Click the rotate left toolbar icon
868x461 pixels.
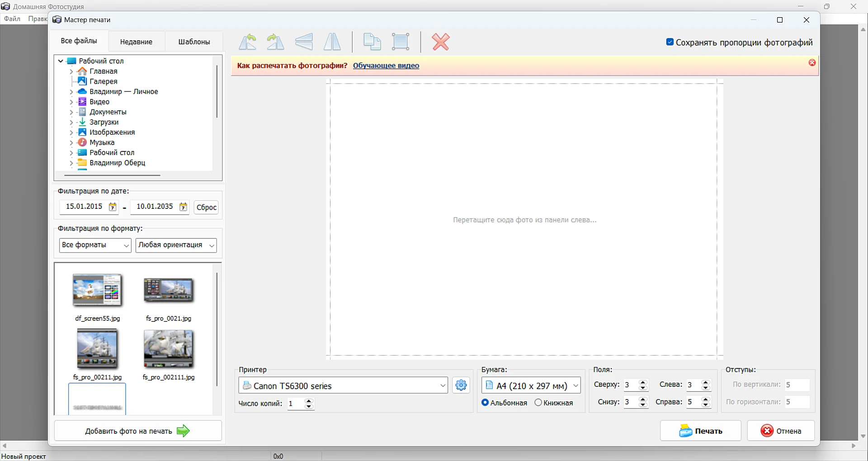pyautogui.click(x=248, y=42)
